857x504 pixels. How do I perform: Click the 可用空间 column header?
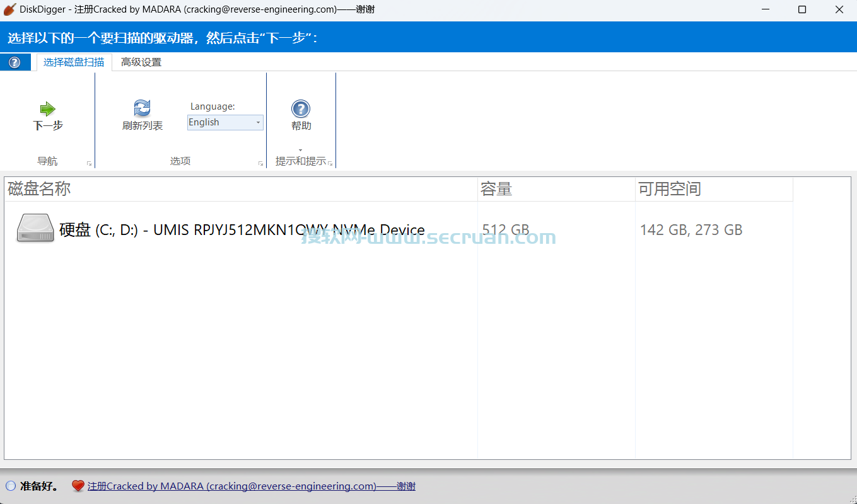[714, 189]
